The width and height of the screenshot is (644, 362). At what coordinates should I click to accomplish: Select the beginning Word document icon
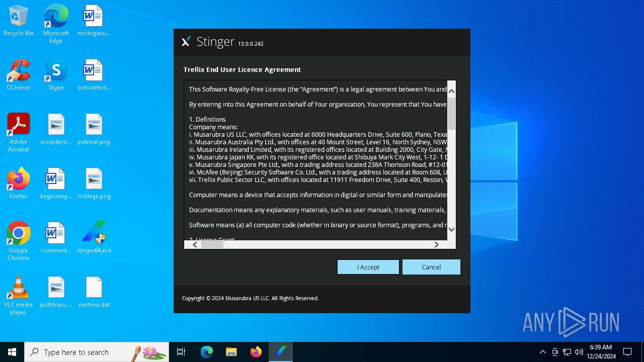56,184
